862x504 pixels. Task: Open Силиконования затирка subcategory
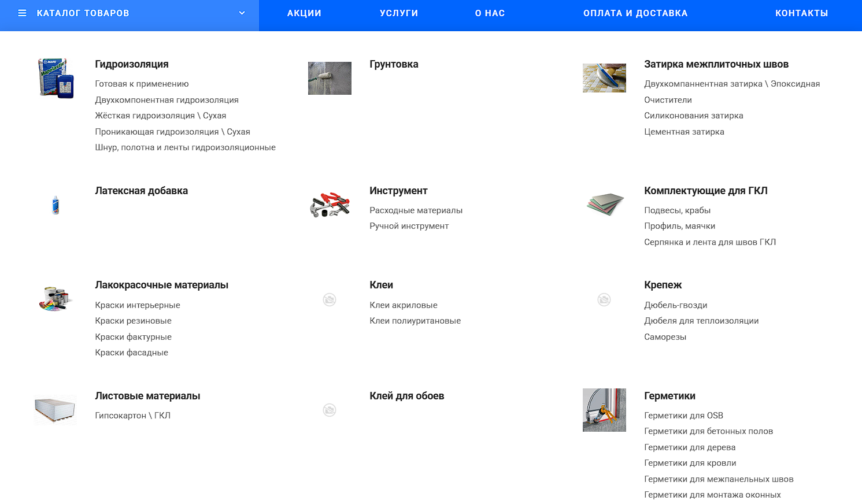(x=694, y=116)
